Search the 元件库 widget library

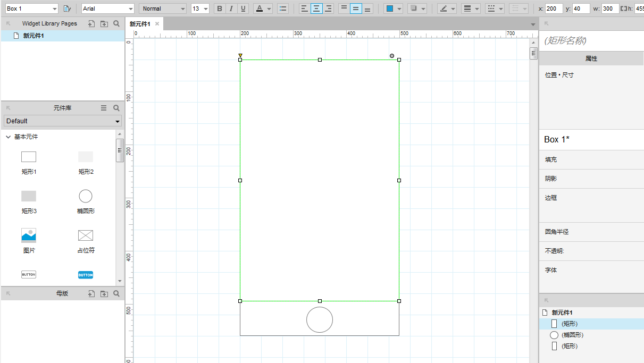point(116,108)
